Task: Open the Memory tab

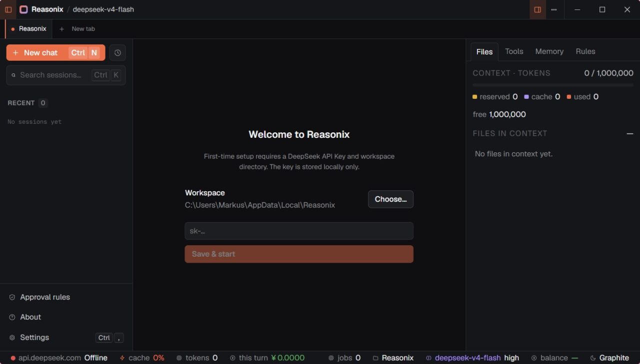Action: (x=549, y=51)
